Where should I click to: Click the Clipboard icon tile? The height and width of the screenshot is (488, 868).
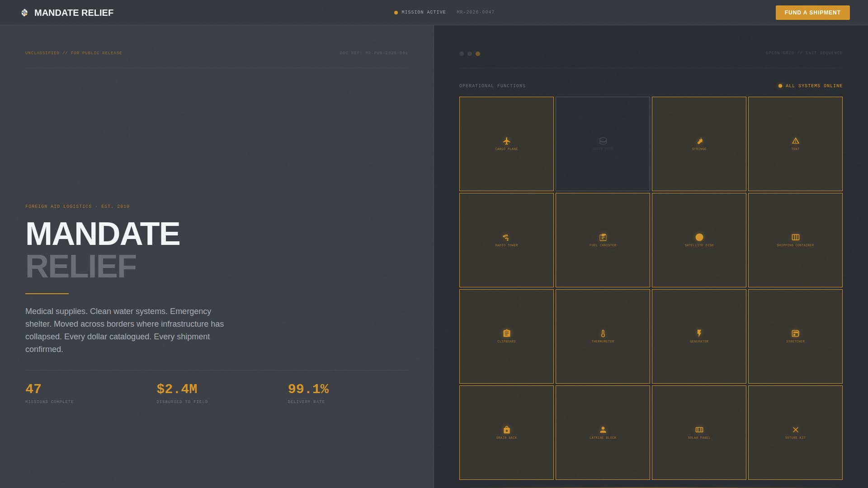(x=506, y=333)
